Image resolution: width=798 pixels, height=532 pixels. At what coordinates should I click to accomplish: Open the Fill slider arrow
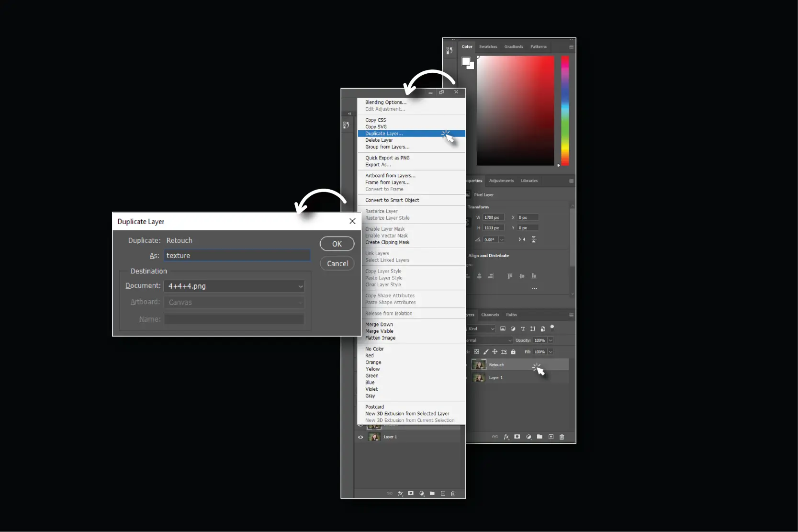pyautogui.click(x=551, y=352)
